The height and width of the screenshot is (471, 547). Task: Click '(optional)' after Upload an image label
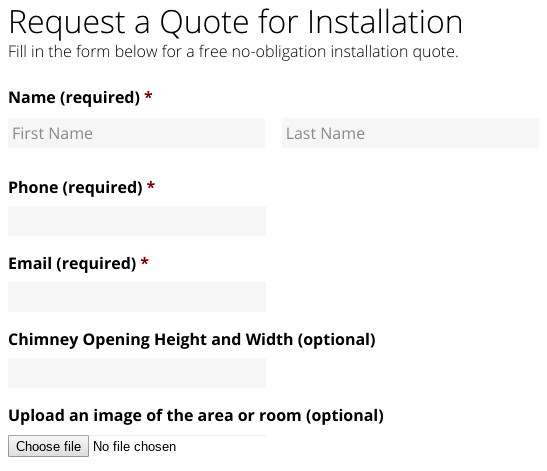click(345, 416)
